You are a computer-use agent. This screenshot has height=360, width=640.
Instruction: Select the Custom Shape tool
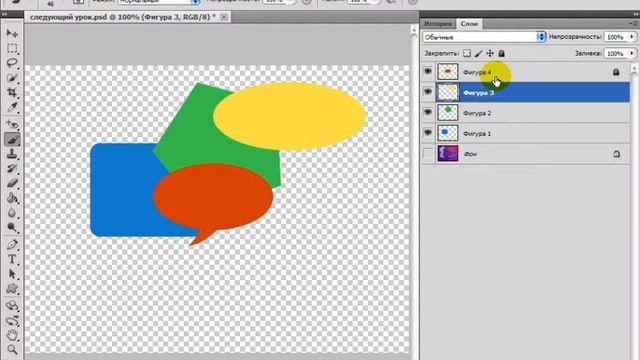(x=12, y=289)
